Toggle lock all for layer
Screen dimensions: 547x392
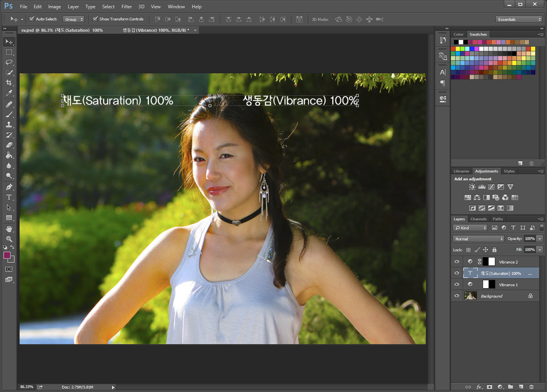coord(494,250)
